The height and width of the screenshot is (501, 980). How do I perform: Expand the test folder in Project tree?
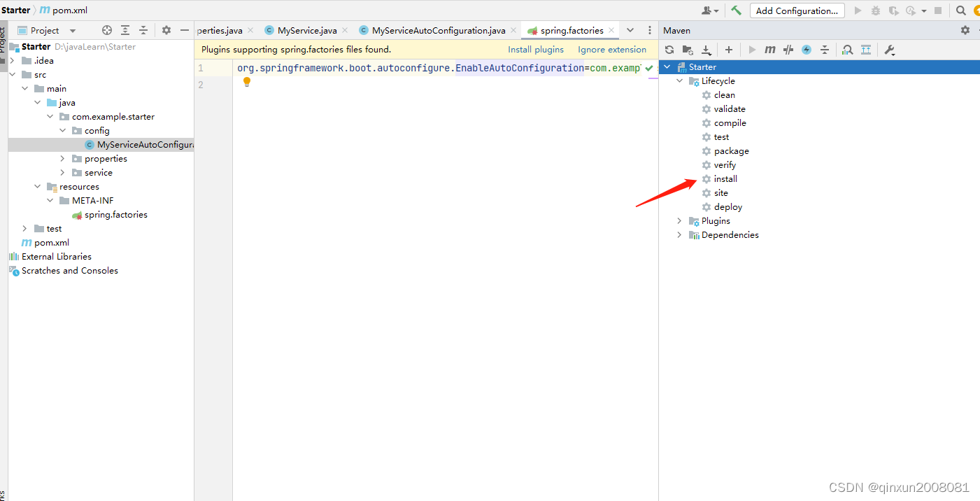(25, 229)
